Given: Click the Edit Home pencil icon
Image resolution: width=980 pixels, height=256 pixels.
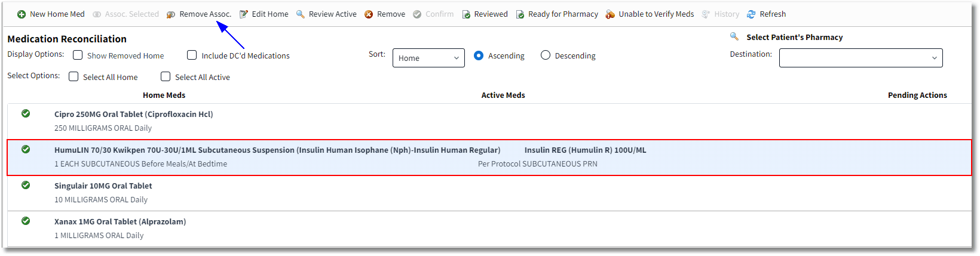Looking at the screenshot, I should 244,14.
